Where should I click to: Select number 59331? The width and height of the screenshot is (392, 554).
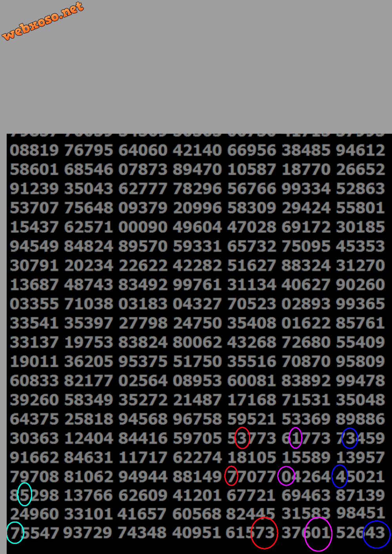coord(197,246)
